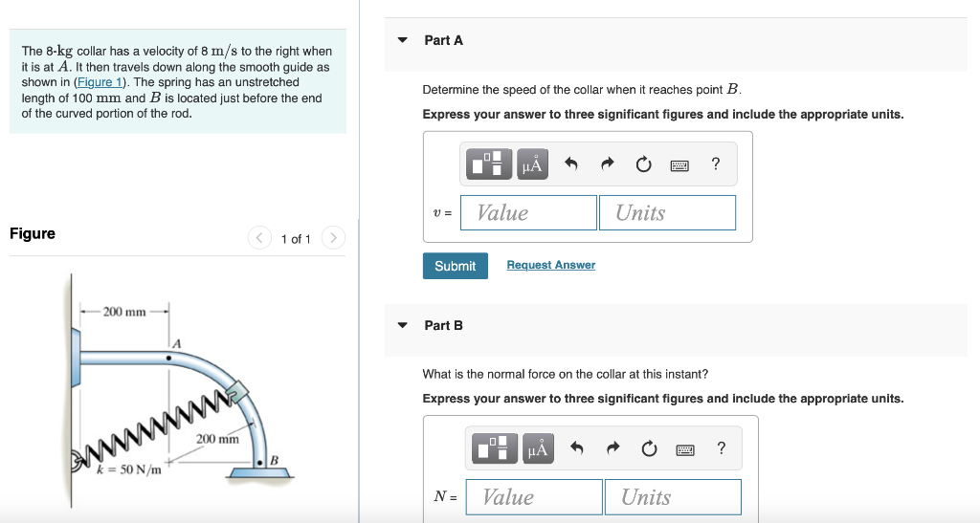Go to previous figure arrow
Image resolution: width=980 pixels, height=523 pixels.
tap(259, 238)
